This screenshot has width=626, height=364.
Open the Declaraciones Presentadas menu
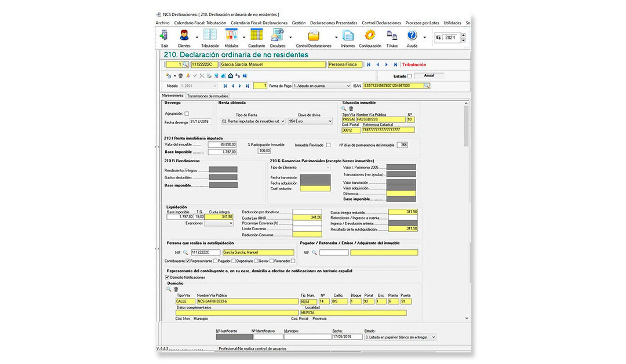point(333,23)
